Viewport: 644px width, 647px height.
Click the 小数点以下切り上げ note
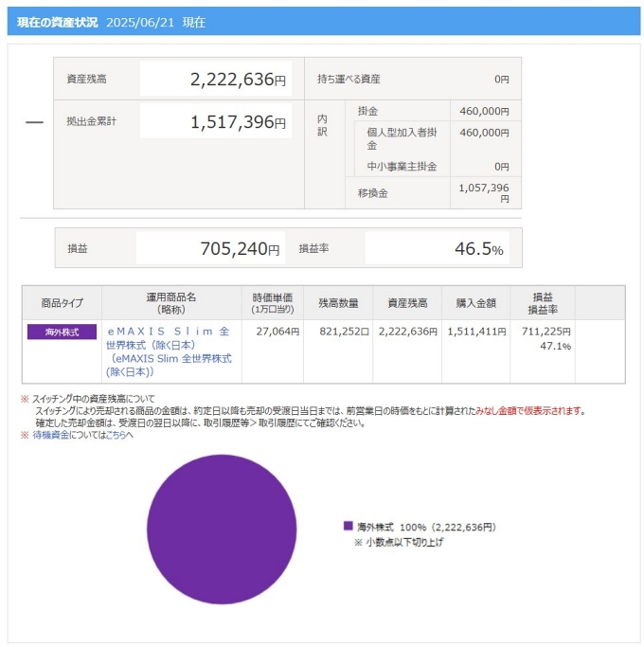coord(403,542)
